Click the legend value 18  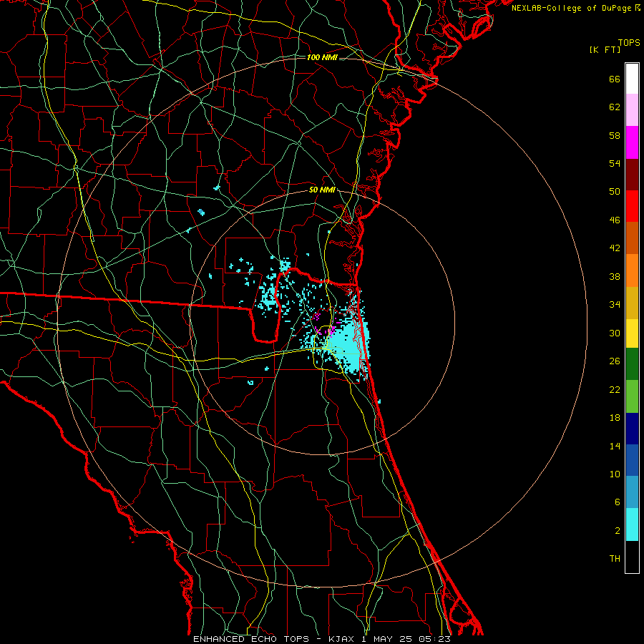615,418
